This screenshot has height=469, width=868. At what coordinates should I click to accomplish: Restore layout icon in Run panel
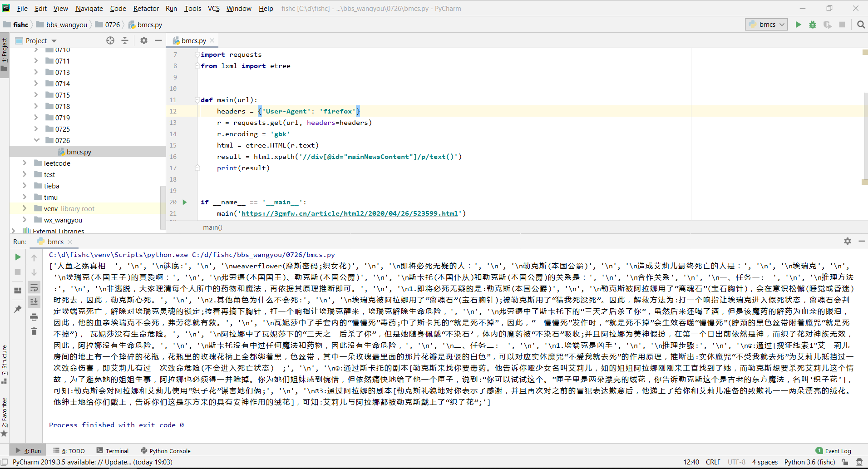(18, 291)
